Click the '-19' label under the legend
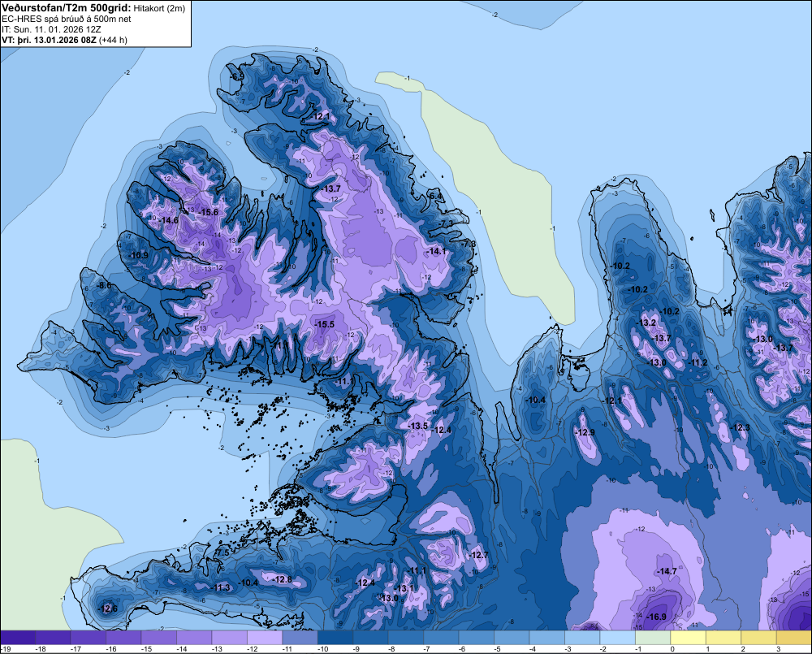This screenshot has width=812, height=654. click(x=5, y=649)
